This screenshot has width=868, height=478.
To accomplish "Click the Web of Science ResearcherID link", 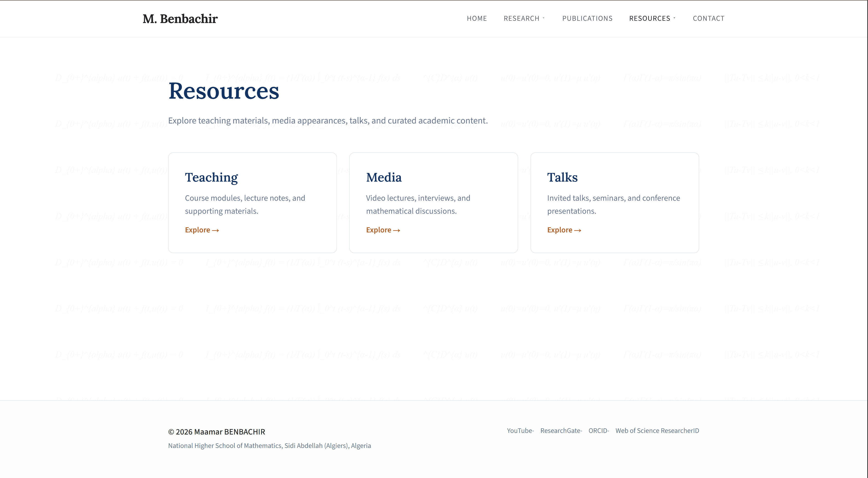I will (657, 430).
